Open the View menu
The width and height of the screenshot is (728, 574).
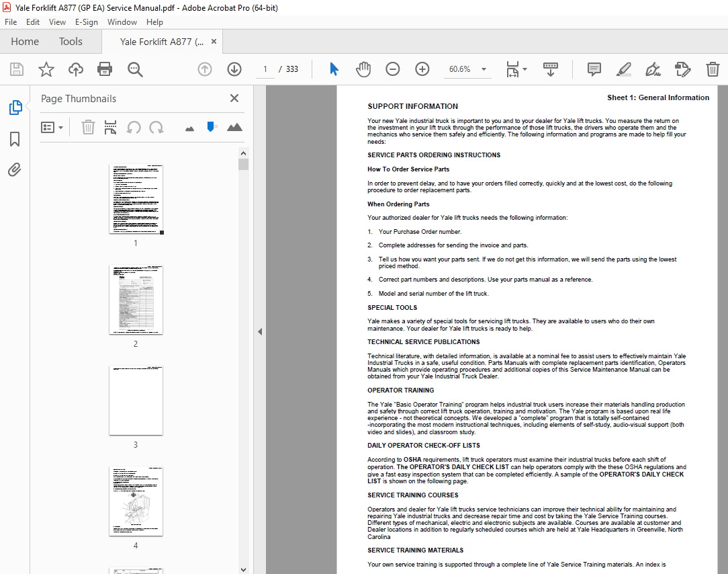point(57,22)
